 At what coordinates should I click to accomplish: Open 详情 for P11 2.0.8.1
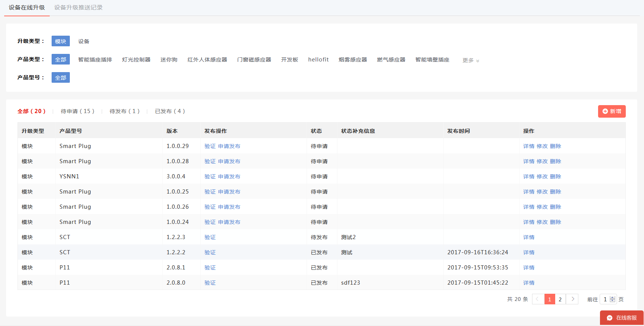(529, 268)
